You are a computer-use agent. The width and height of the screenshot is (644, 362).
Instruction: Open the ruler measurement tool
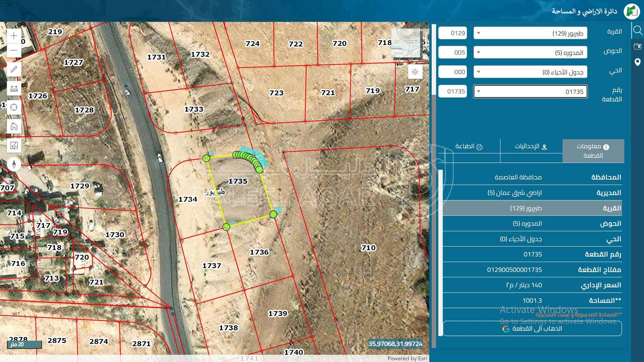point(14,88)
